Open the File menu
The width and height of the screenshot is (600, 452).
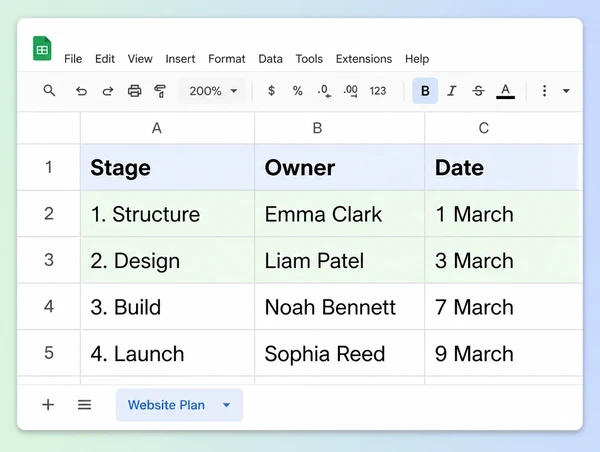pyautogui.click(x=73, y=59)
